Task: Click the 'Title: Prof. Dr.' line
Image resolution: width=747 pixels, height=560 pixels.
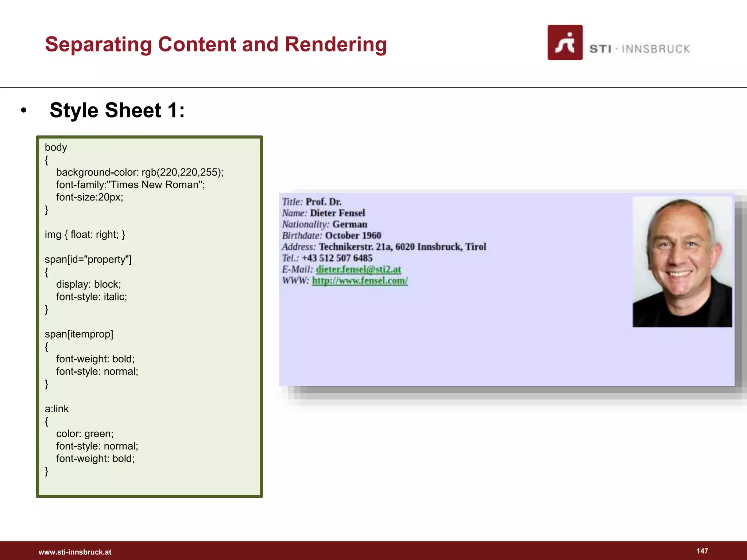Action: 312,202
